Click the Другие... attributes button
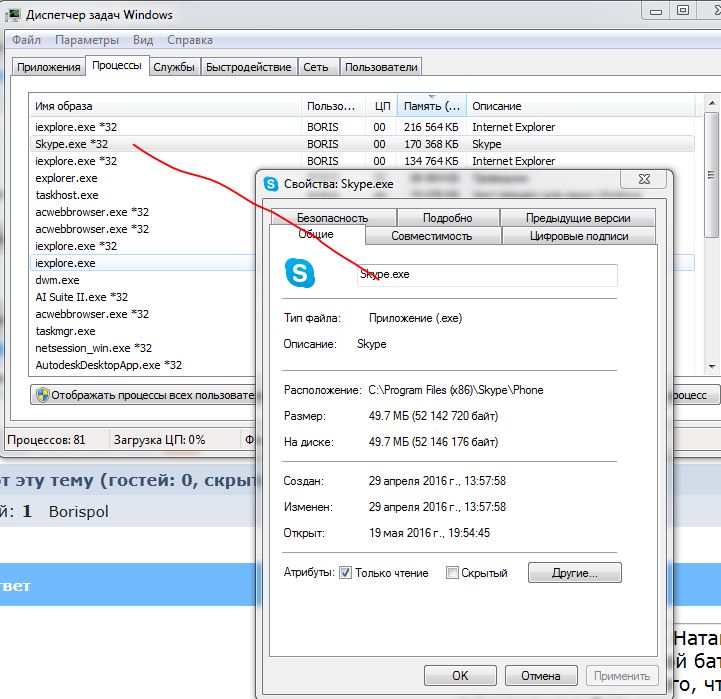 [x=575, y=573]
